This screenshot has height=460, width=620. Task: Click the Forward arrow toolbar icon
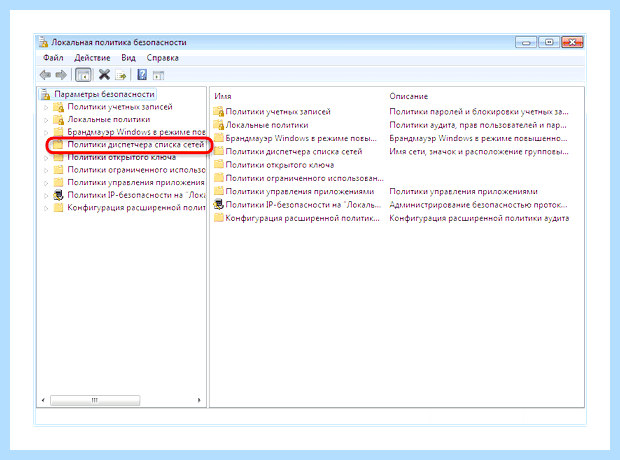pos(61,75)
